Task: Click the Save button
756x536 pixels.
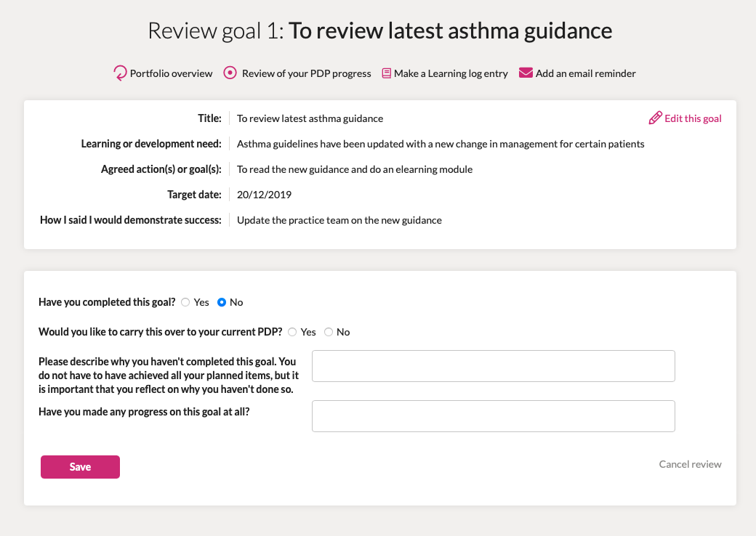Action: 80,467
